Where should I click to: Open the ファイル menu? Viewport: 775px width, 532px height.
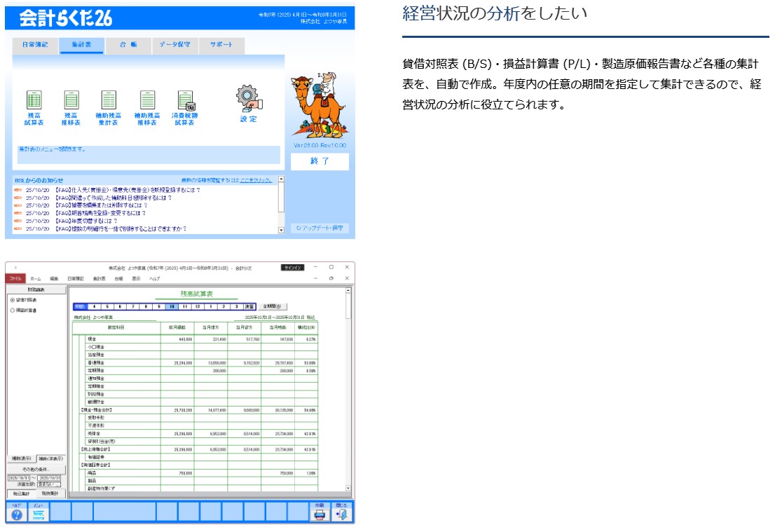15,278
